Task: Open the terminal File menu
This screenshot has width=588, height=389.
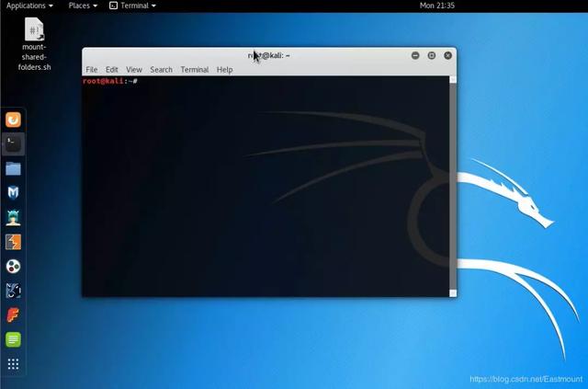Action: (92, 70)
